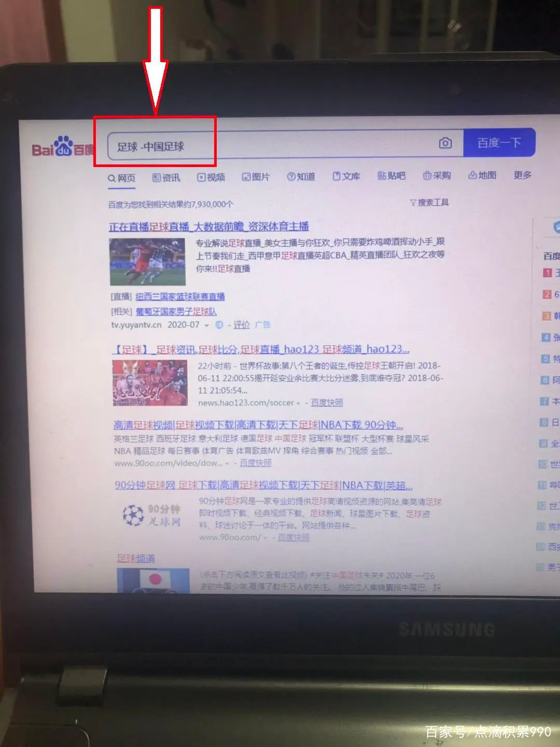The height and width of the screenshot is (747, 560).
Task: Switch to the 资讯 news tab
Action: pyautogui.click(x=166, y=178)
